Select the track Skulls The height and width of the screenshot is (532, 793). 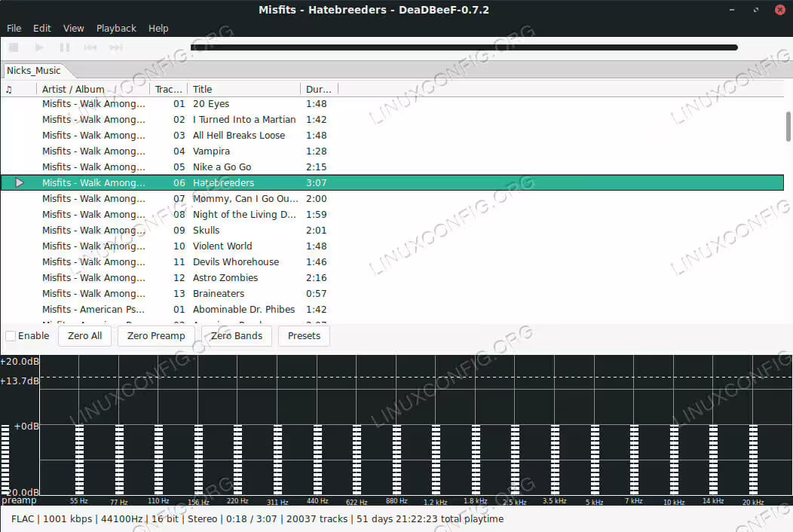pyautogui.click(x=393, y=230)
